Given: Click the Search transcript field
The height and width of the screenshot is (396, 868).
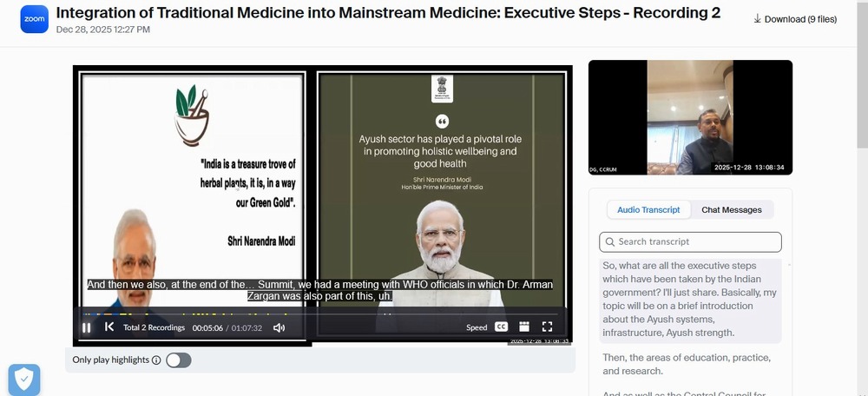Looking at the screenshot, I should [x=690, y=242].
